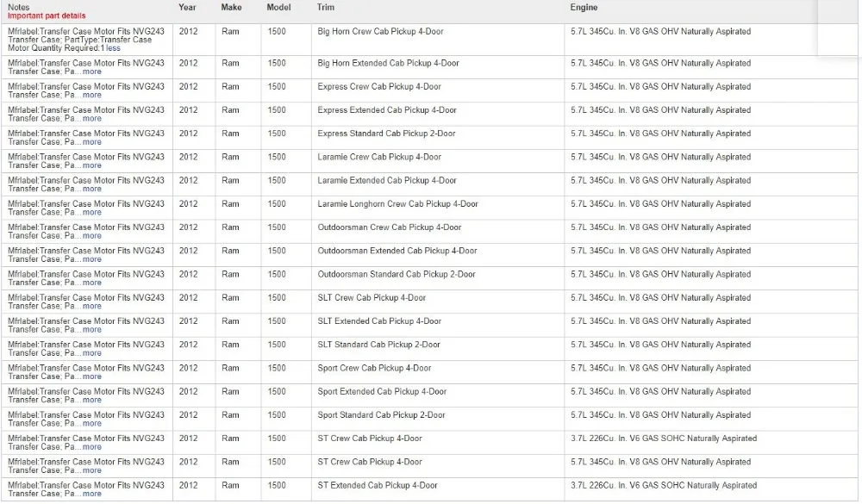The width and height of the screenshot is (862, 504).
Task: Click make 'Ram' in Express Crew Cab row
Action: [x=230, y=87]
